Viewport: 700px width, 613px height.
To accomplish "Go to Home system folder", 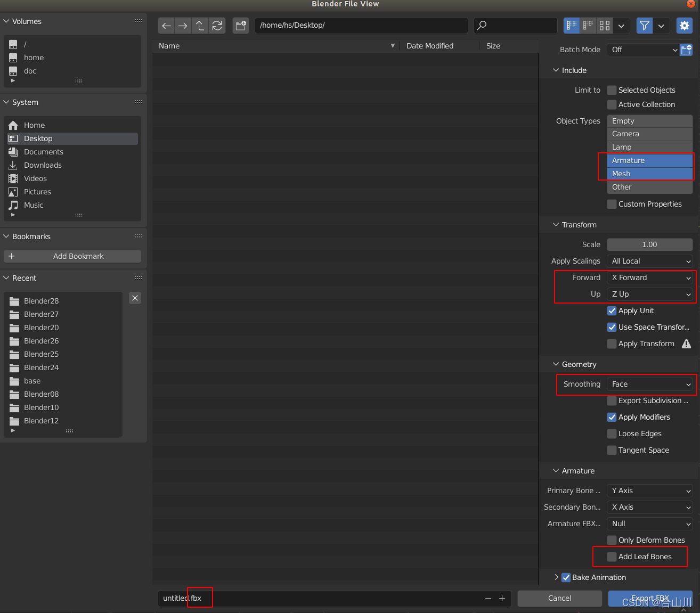I will [72, 125].
